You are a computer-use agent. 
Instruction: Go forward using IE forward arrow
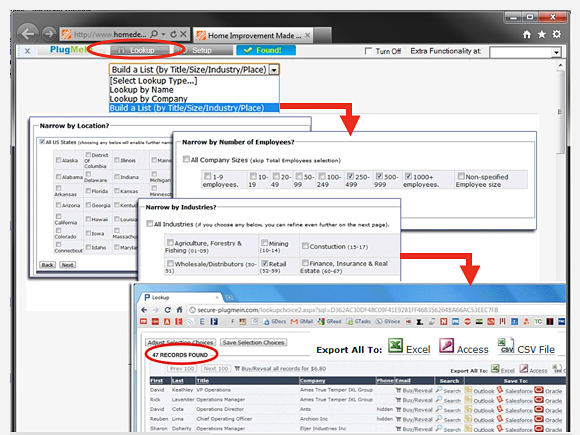coord(48,34)
